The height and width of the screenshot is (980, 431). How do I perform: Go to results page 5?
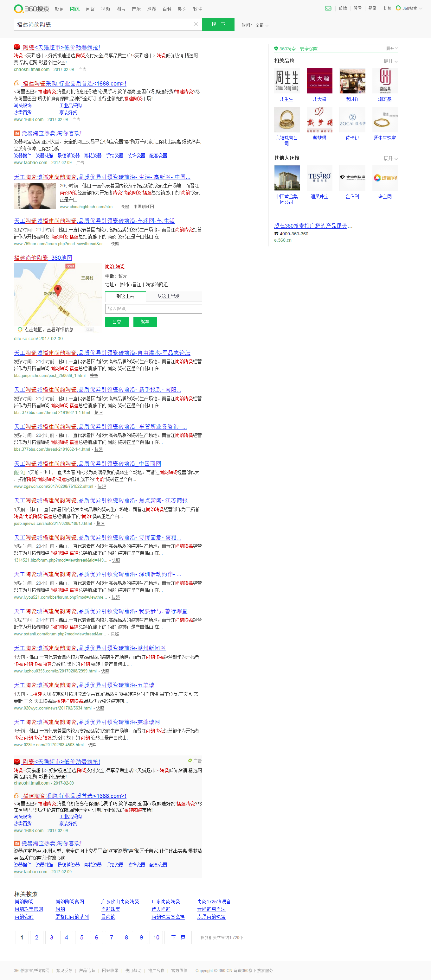coord(81,937)
